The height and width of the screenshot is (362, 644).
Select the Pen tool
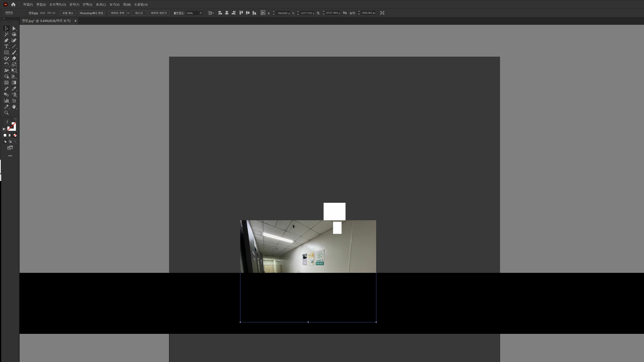click(6, 41)
